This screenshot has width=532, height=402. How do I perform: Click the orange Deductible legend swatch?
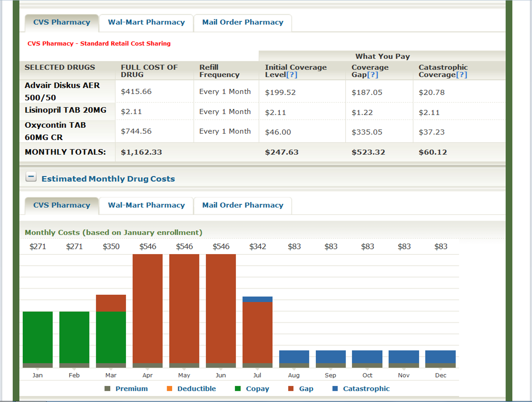pos(169,389)
